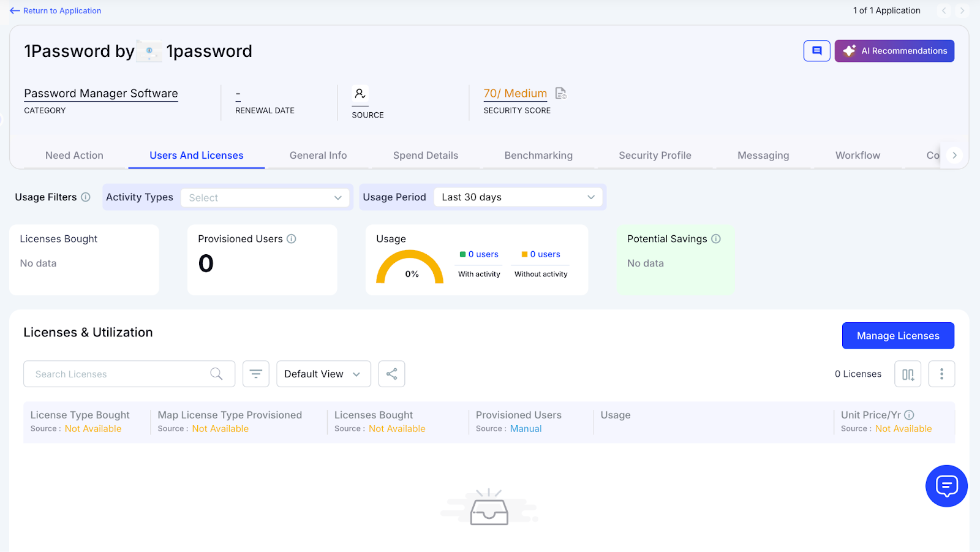The image size is (980, 552).
Task: Click the 70/ Medium security score link
Action: pos(515,93)
